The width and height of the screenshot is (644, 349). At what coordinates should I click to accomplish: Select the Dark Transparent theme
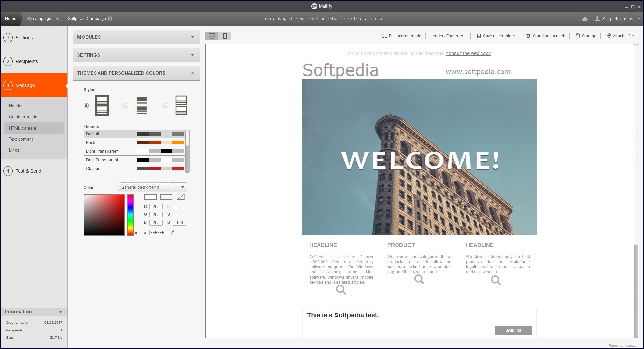[135, 160]
